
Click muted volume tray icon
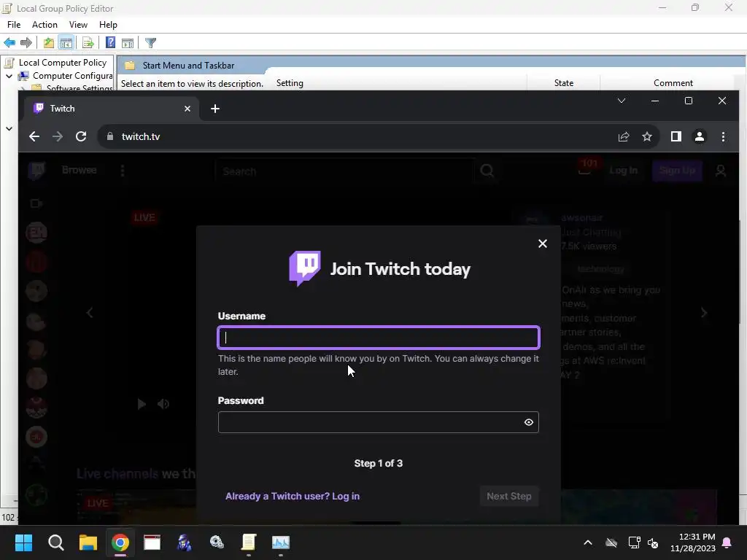pyautogui.click(x=653, y=542)
